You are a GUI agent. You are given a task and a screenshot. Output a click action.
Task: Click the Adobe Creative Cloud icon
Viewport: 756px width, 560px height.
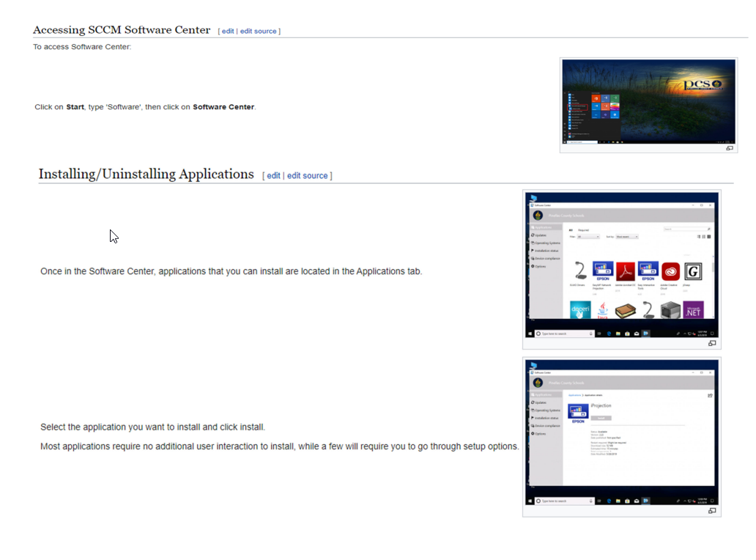pos(670,272)
